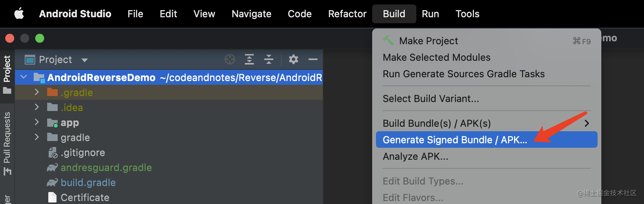Screen dimensions: 644x204
Task: Open Project panel gear options
Action: (x=294, y=59)
